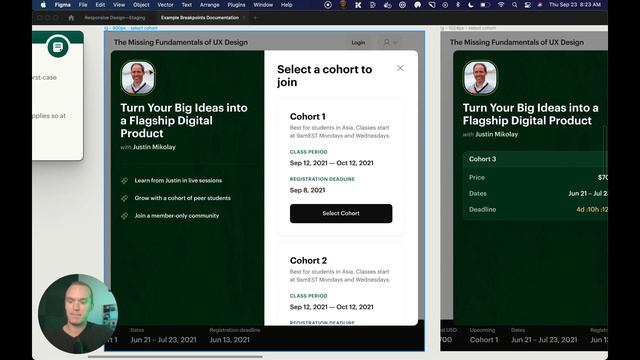This screenshot has width=640, height=360.
Task: Click 'Turn Your Big Ideas' heading in right frame
Action: tap(531, 114)
